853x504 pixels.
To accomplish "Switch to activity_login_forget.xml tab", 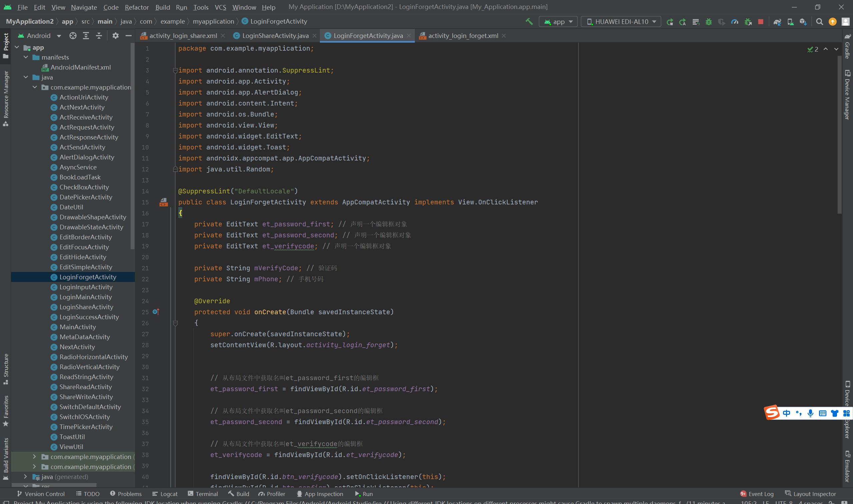I will tap(462, 36).
